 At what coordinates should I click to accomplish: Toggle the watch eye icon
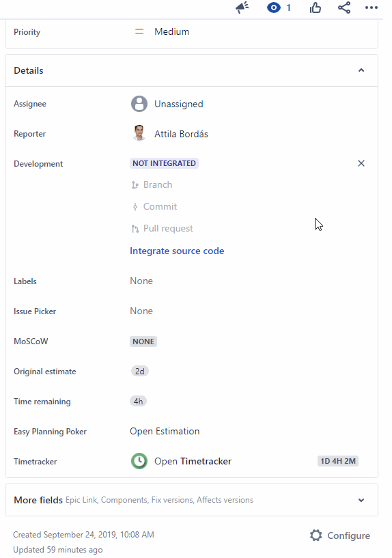click(274, 8)
